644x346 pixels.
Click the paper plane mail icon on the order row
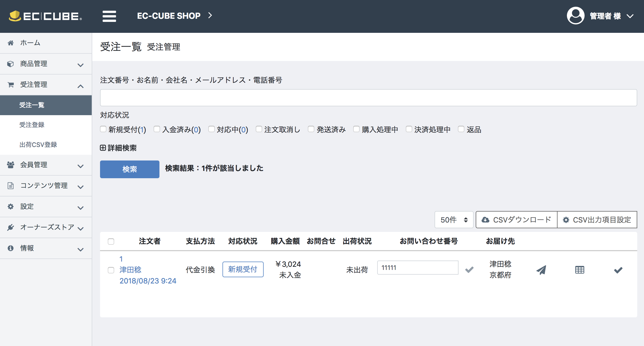541,270
